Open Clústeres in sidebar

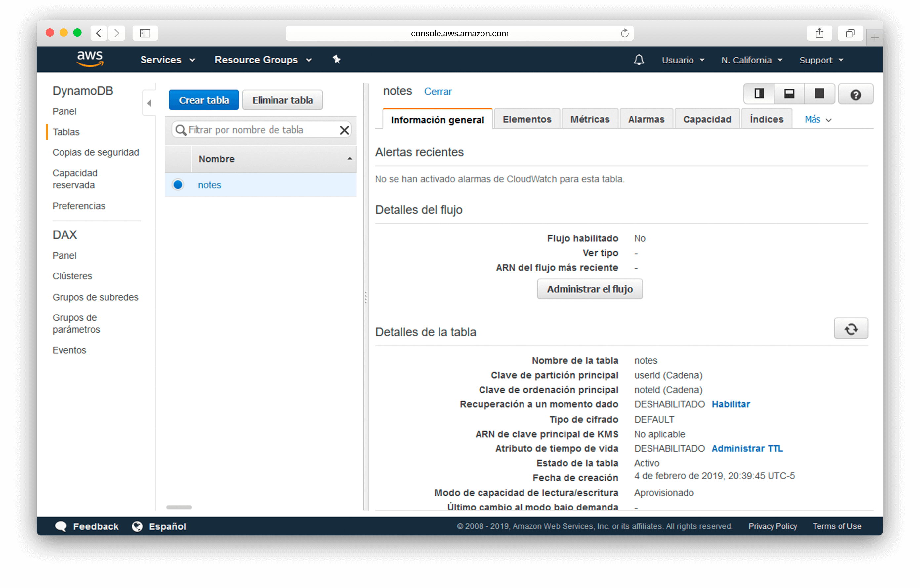point(72,276)
